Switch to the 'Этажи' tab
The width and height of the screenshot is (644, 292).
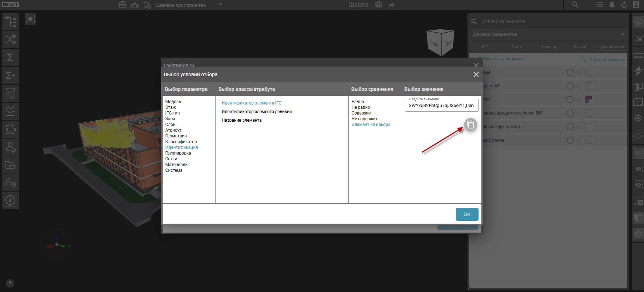[x=580, y=47]
